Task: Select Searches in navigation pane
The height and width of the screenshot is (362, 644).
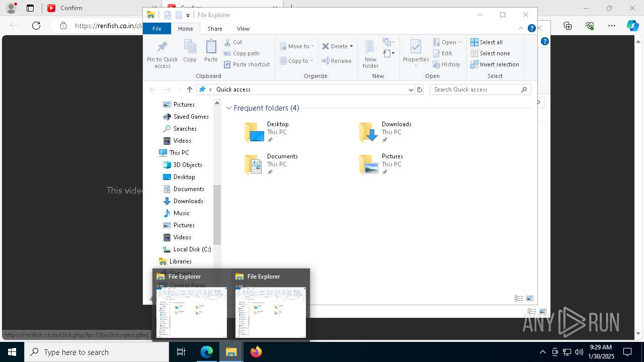Action: tap(180, 129)
